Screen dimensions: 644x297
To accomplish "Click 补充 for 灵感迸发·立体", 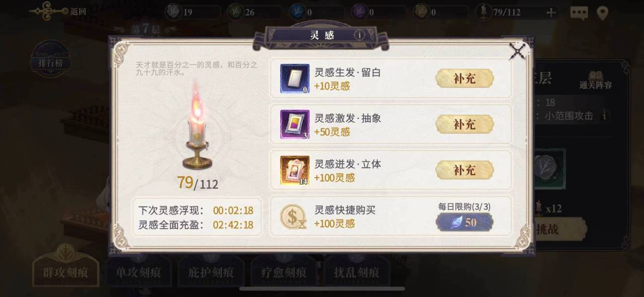I will (464, 170).
